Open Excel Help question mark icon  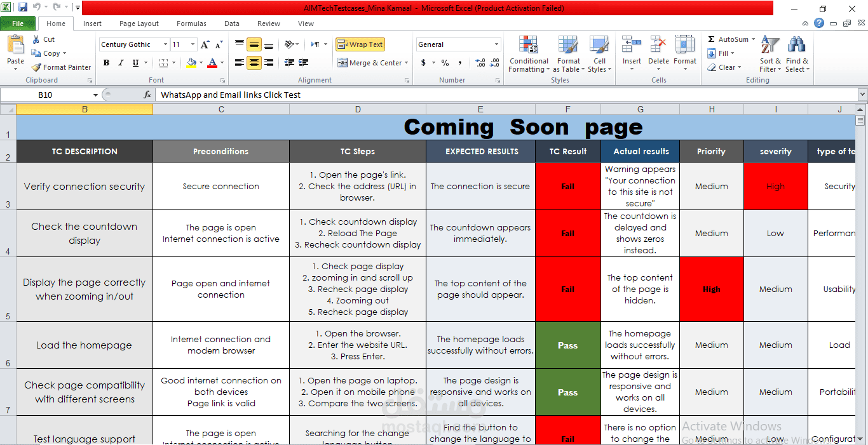[818, 23]
